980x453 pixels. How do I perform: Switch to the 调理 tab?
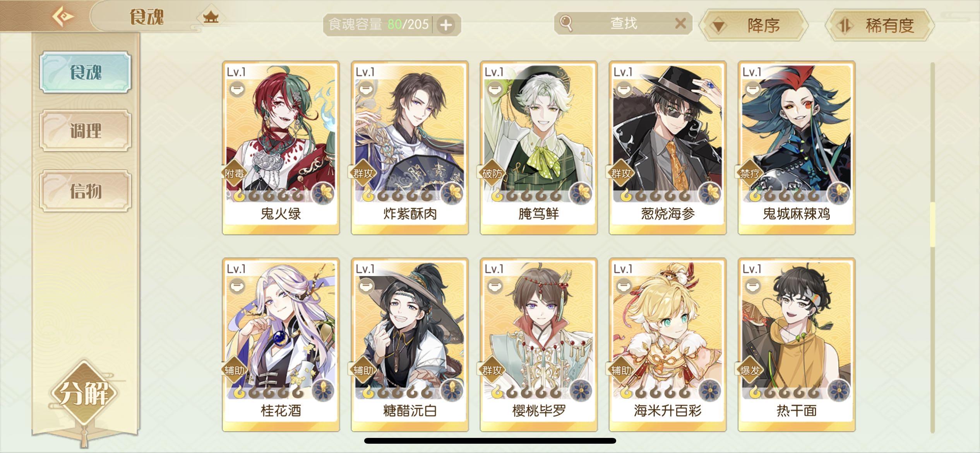click(86, 130)
